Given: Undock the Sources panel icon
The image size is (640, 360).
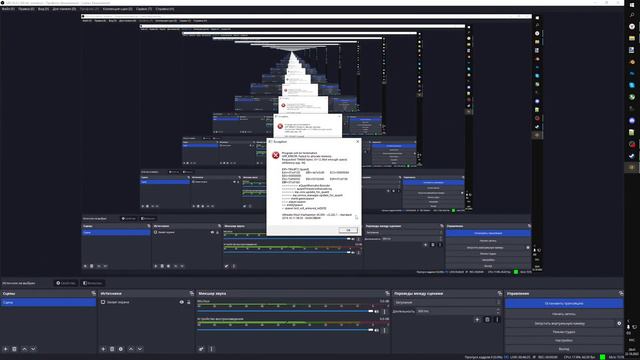Looking at the screenshot, I should [191, 293].
